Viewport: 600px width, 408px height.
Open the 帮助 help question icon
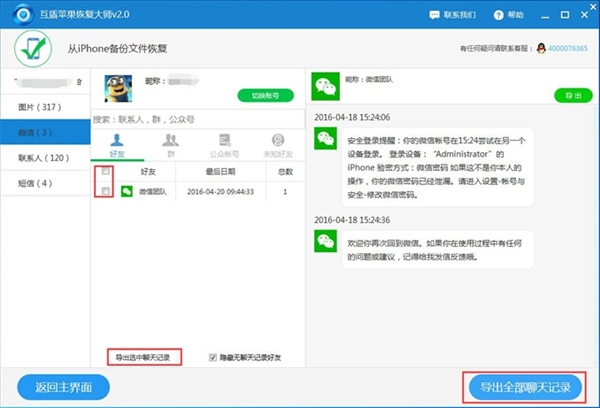pos(498,15)
